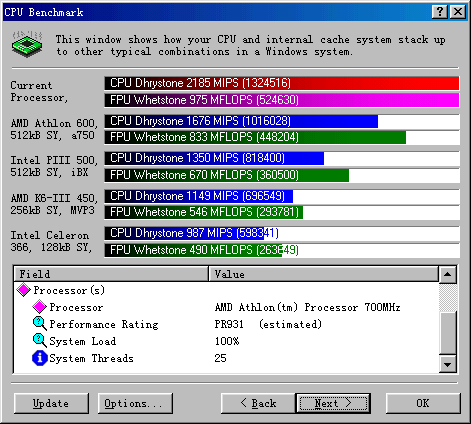Click the Dhrystone 1676 MIPS Athlon bar
The image size is (471, 424).
click(241, 121)
